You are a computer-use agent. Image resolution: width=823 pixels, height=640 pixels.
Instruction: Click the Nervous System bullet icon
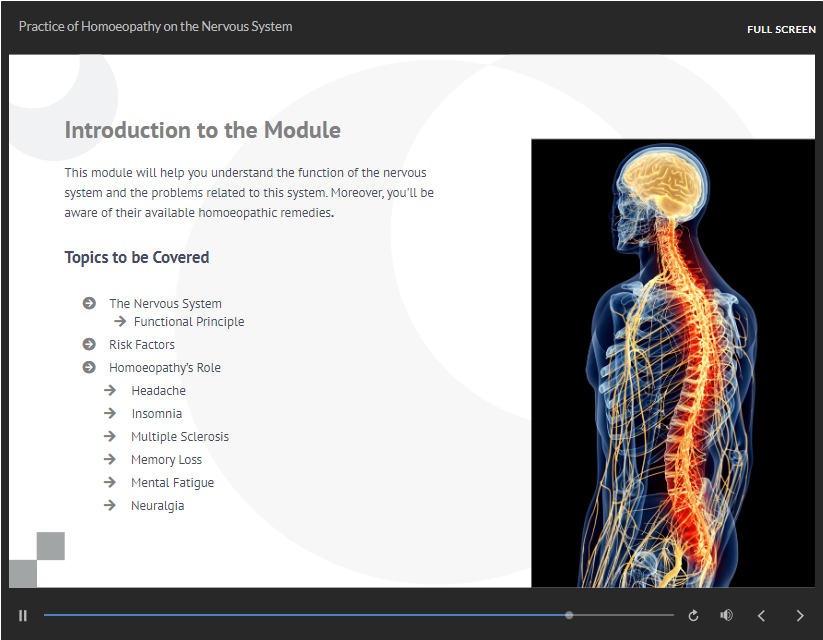89,303
